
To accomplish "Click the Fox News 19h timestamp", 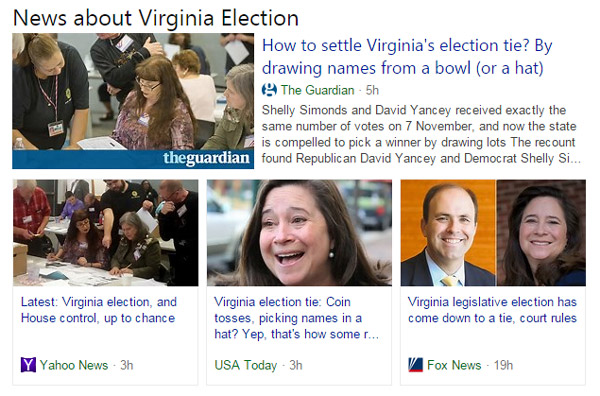I will point(503,365).
